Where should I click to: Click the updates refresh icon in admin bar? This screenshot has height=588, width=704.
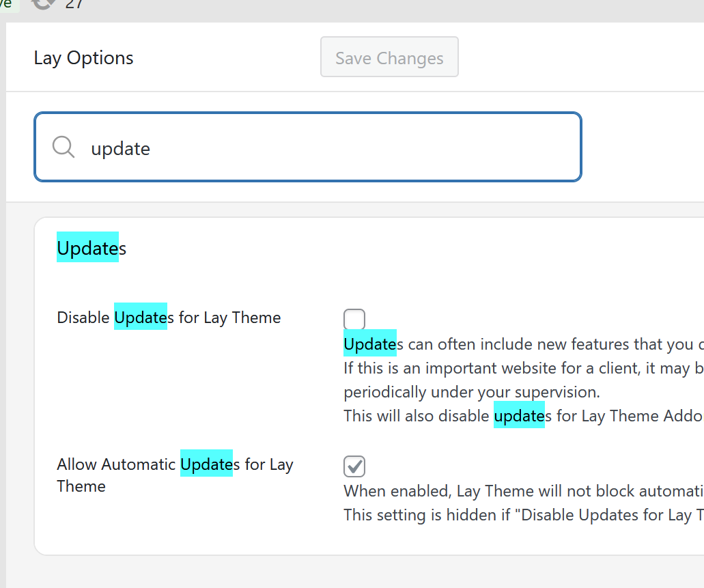44,3
